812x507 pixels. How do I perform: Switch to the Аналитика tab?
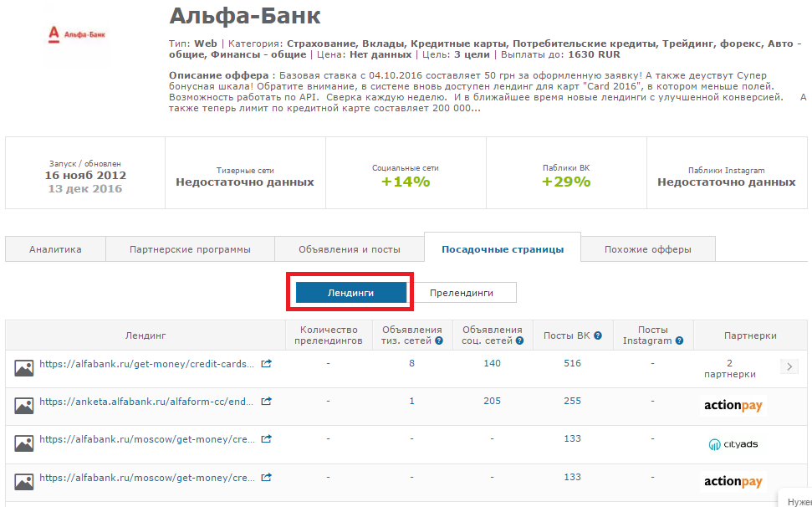[x=55, y=249]
